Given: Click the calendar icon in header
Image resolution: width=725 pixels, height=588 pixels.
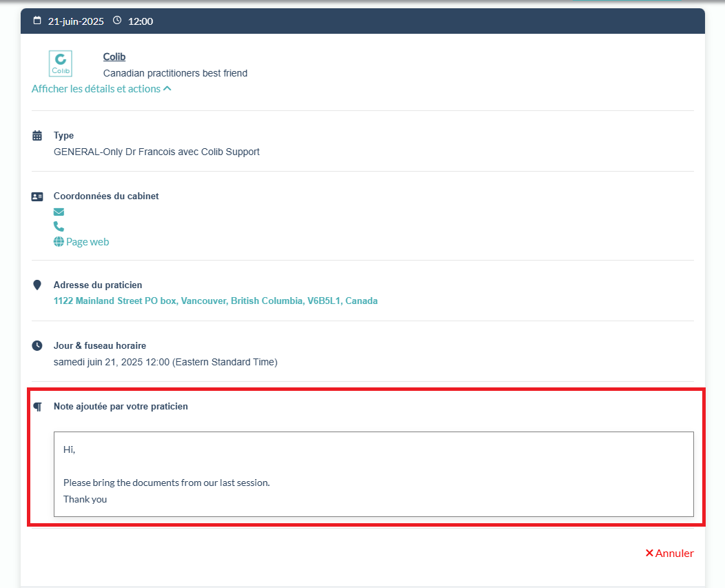Looking at the screenshot, I should pyautogui.click(x=37, y=21).
